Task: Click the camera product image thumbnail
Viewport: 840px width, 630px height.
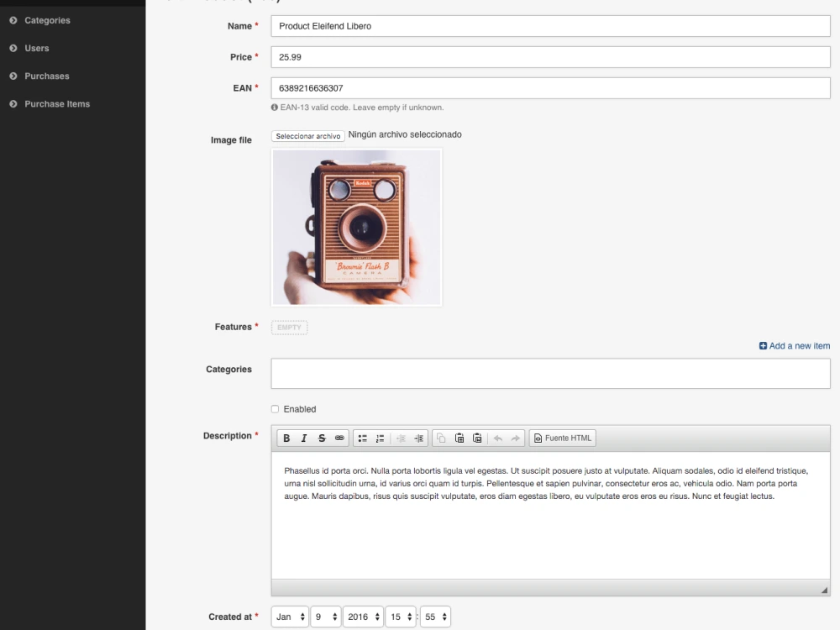Action: coord(356,227)
